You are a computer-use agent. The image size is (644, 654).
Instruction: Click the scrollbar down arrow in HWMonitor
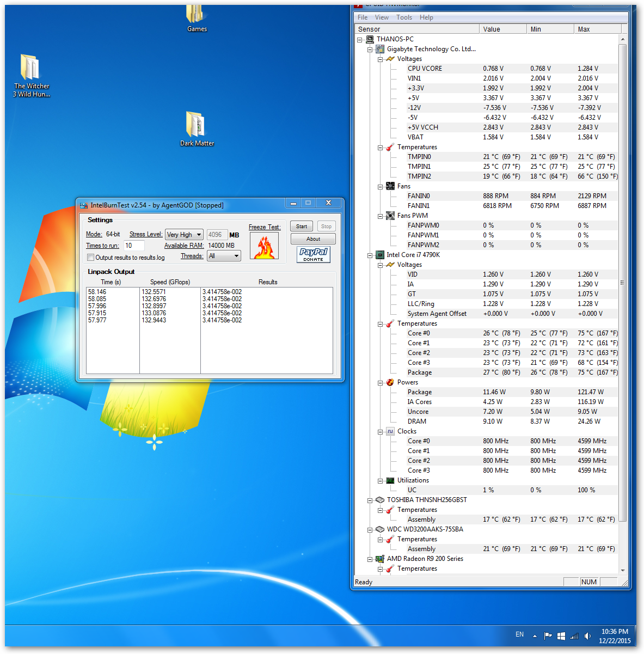coord(622,570)
